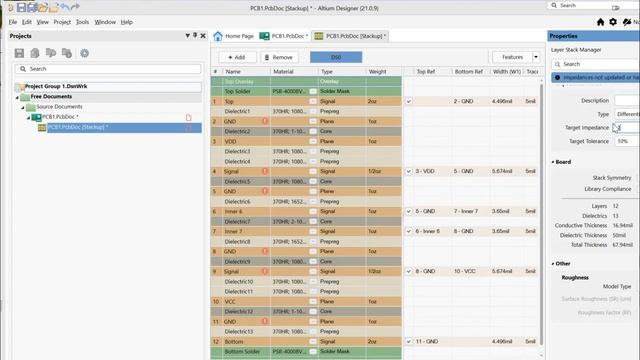Viewport: 640px width, 360px height.
Task: Toggle impedance checkbox for Inner 6 row
Action: [409, 211]
